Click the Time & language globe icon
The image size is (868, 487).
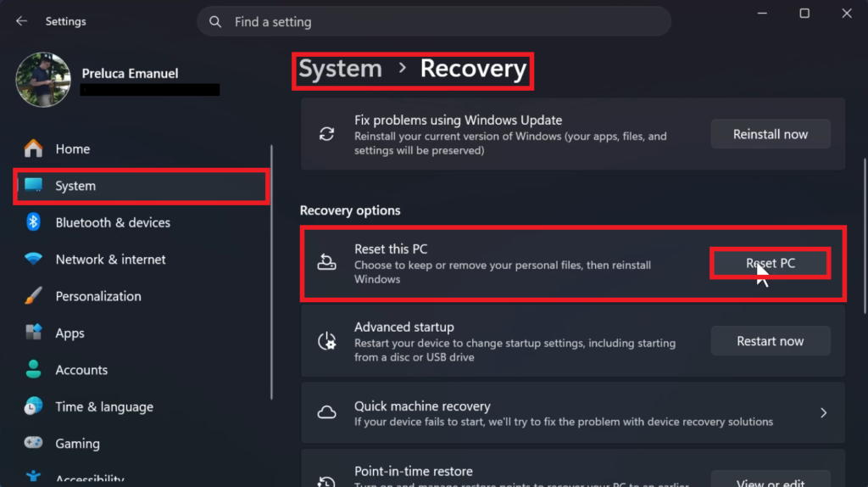[33, 406]
